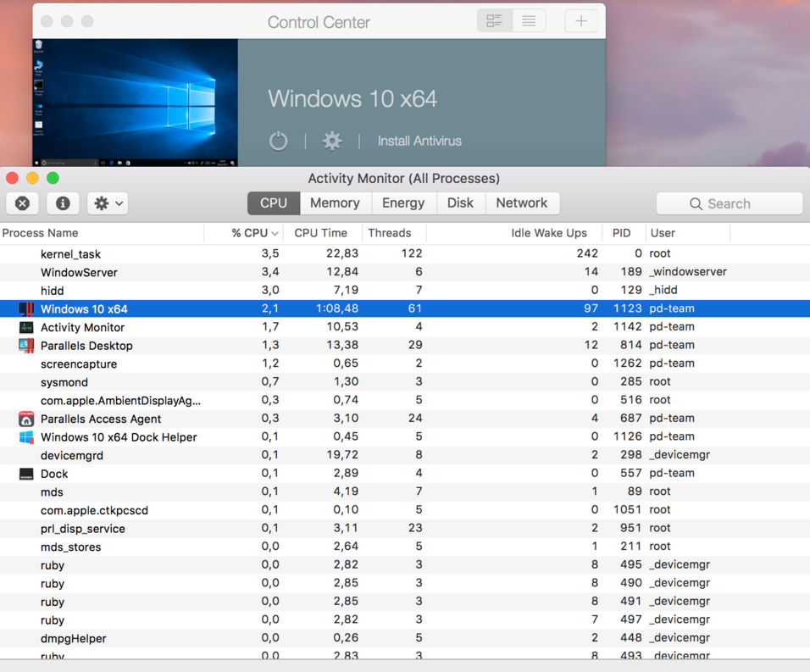Click the Parallels Access Agent icon

pyautogui.click(x=26, y=419)
